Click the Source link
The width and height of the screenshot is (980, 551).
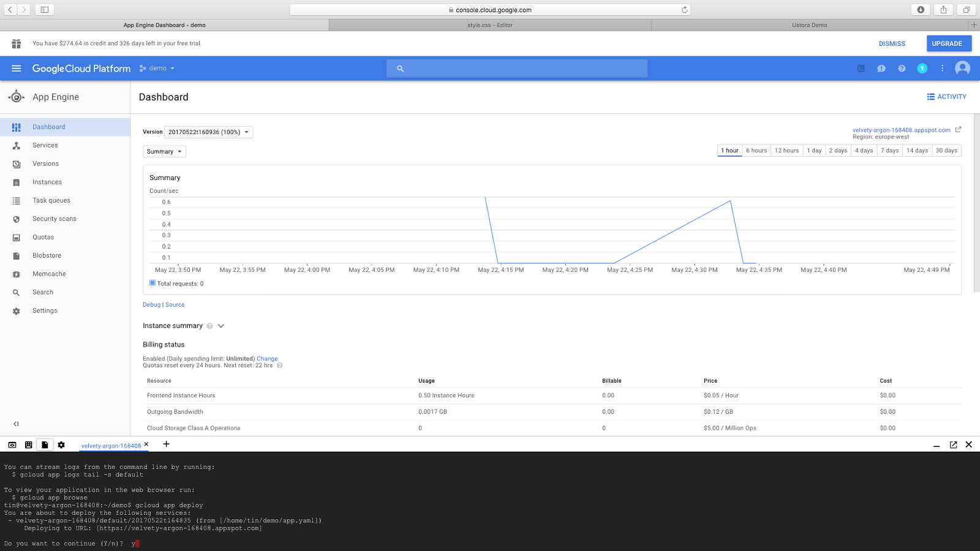tap(175, 305)
